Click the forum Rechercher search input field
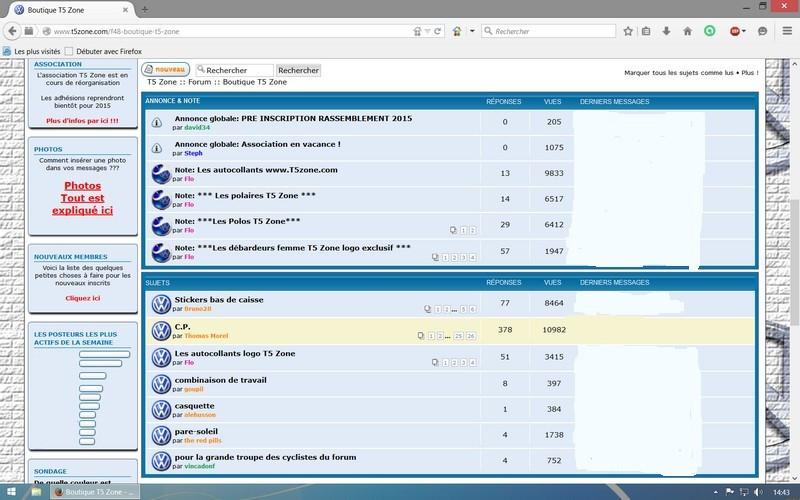The height and width of the screenshot is (500, 800). pyautogui.click(x=235, y=70)
